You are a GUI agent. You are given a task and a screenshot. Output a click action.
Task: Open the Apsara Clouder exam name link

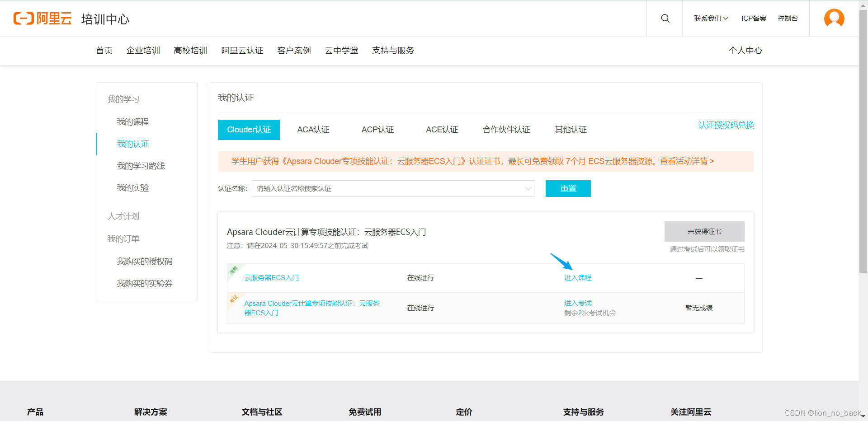(311, 308)
